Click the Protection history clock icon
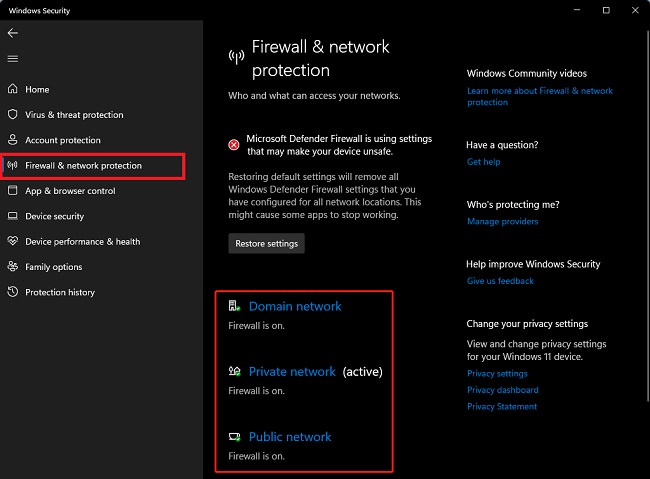Viewport: 650px width, 479px height. [x=13, y=292]
